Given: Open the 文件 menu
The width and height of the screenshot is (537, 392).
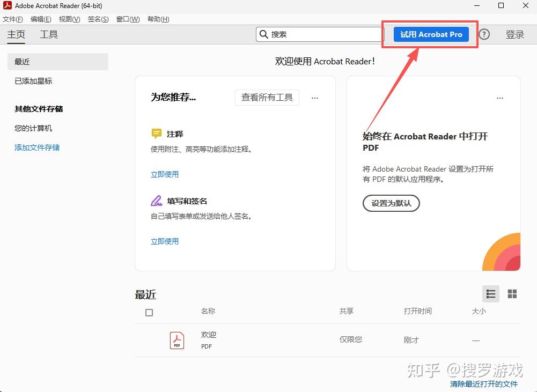Looking at the screenshot, I should pyautogui.click(x=12, y=19).
